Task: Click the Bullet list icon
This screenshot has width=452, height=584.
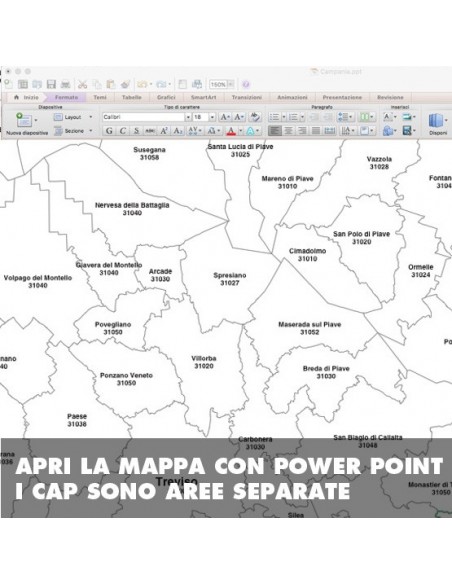Action: (x=274, y=117)
